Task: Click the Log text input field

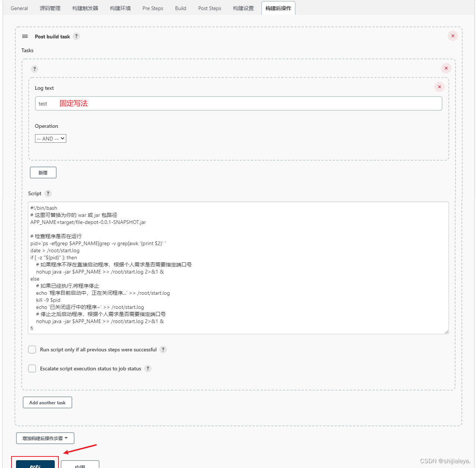Action: pyautogui.click(x=239, y=104)
